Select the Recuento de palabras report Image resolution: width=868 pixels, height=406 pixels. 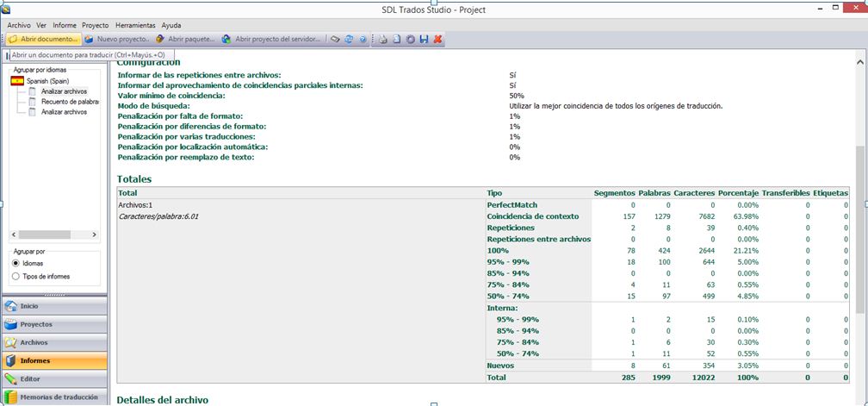(70, 102)
